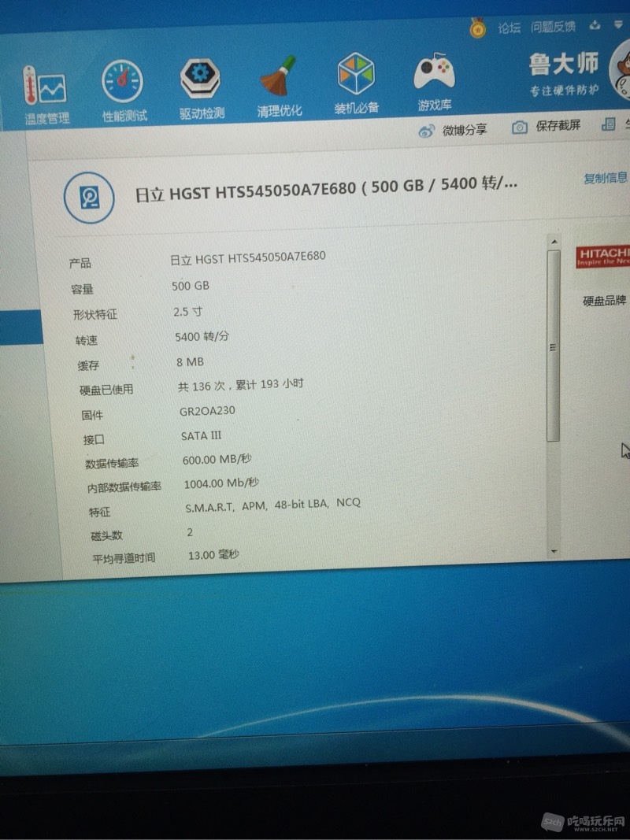Select the 内部数据传输率 label

(x=124, y=487)
